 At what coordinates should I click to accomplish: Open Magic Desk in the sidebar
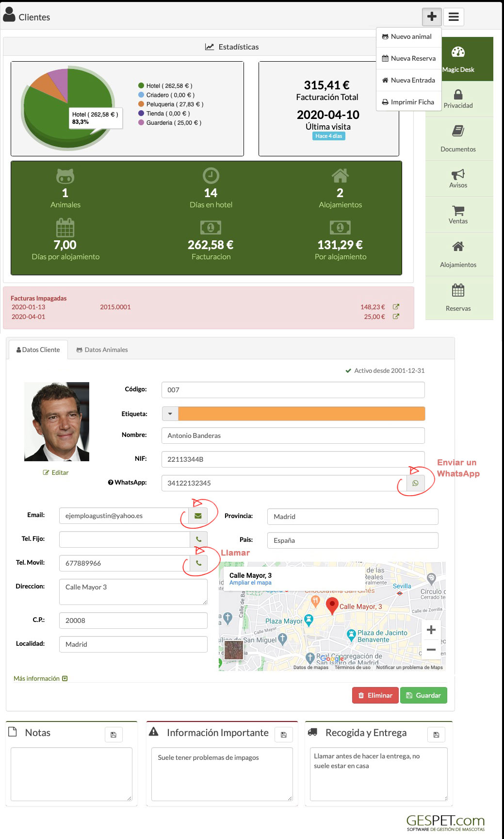point(458,59)
